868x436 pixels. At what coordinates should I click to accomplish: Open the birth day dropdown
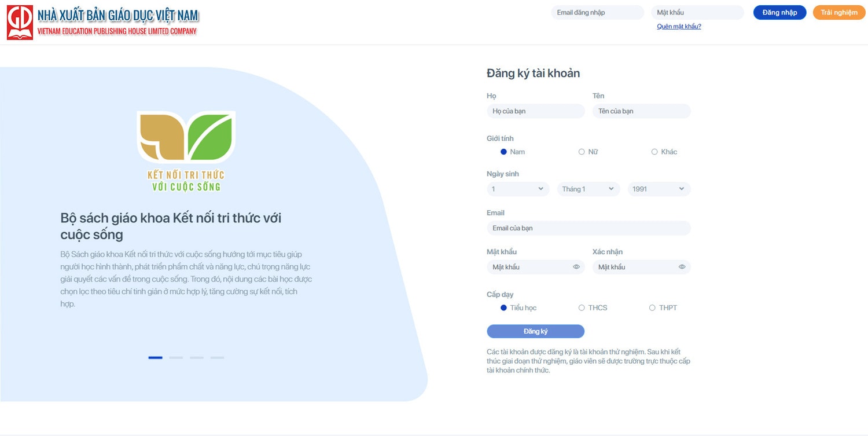518,189
